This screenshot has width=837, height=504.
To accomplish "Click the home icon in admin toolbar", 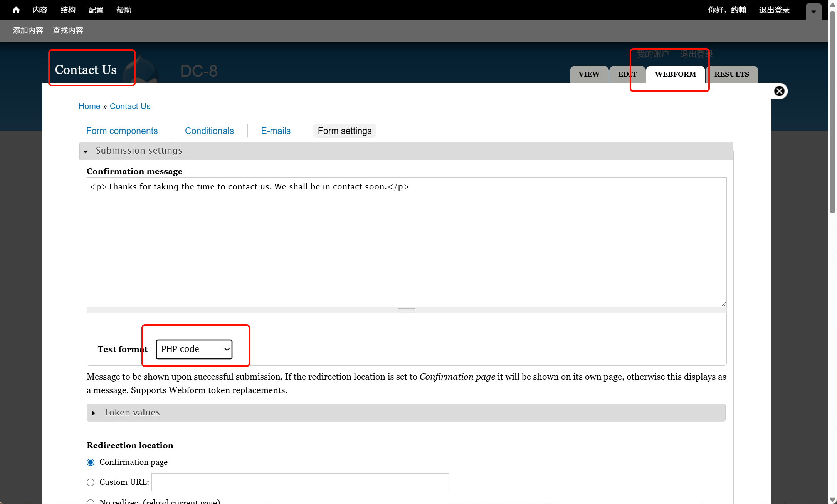I will (16, 10).
